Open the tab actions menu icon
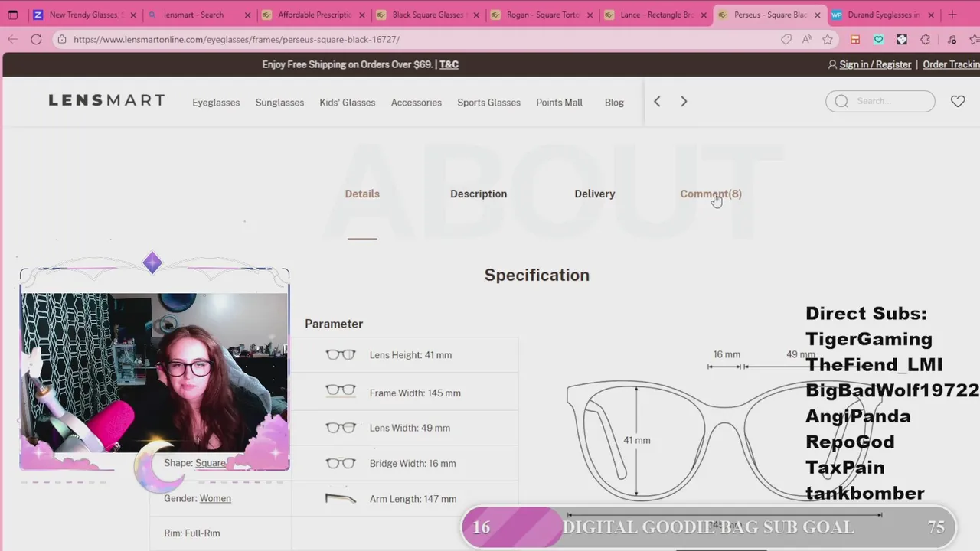 coord(13,15)
